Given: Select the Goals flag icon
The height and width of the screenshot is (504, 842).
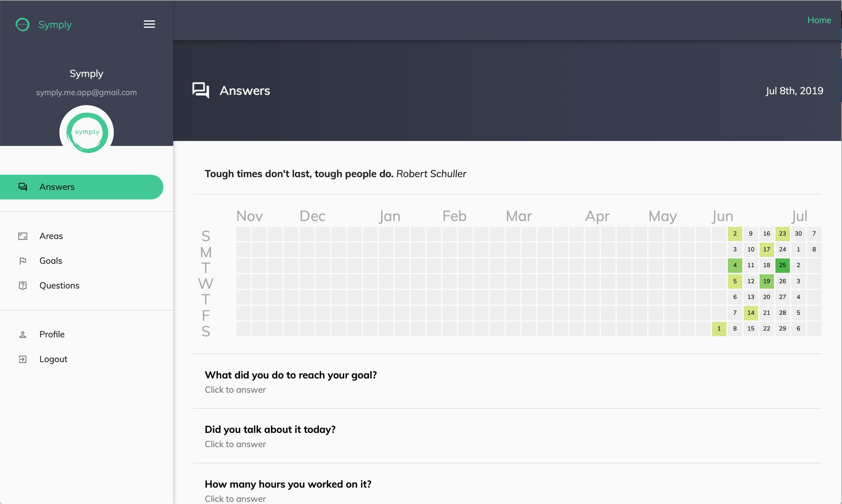Looking at the screenshot, I should [x=22, y=261].
